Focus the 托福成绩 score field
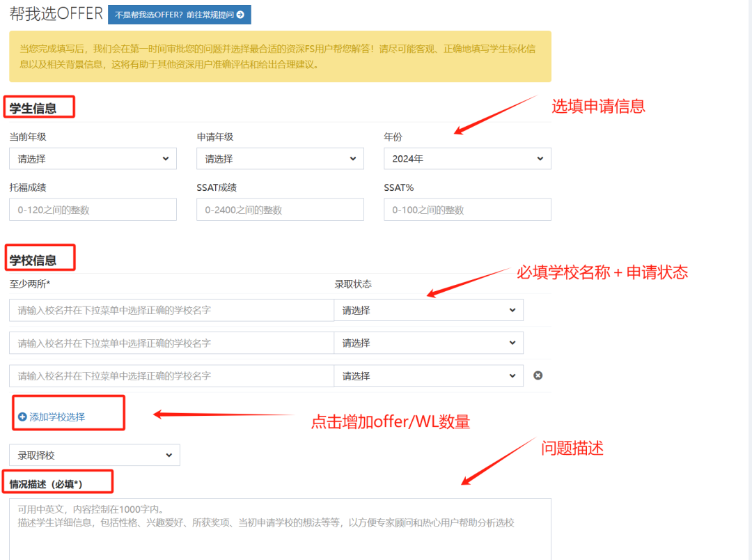The height and width of the screenshot is (560, 752). coord(93,210)
